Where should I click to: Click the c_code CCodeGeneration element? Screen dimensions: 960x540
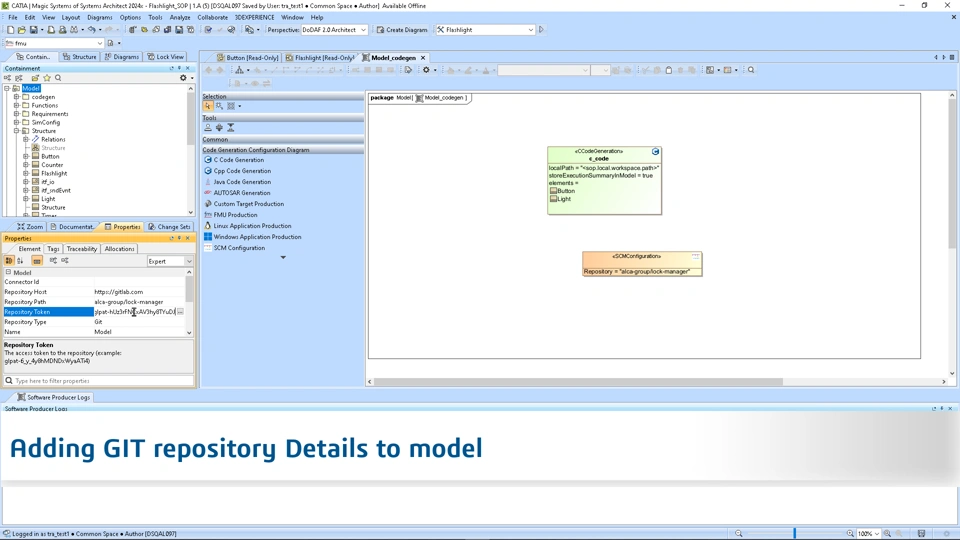click(x=604, y=180)
